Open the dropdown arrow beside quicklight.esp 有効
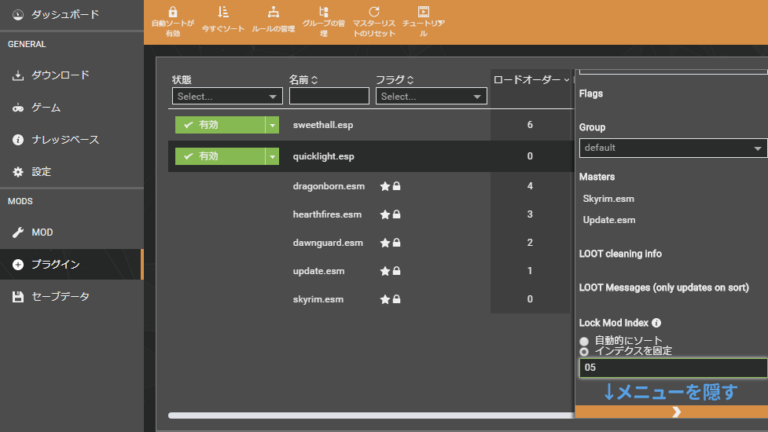 pos(271,157)
